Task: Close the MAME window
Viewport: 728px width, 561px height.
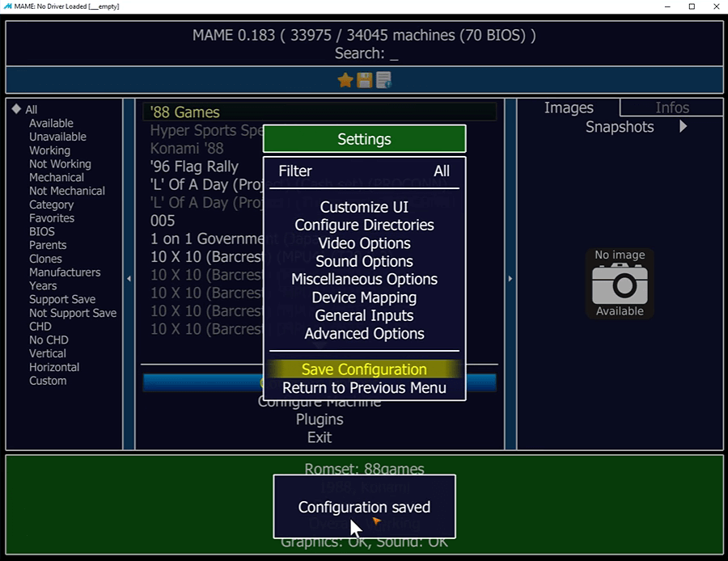Action: 717,6
